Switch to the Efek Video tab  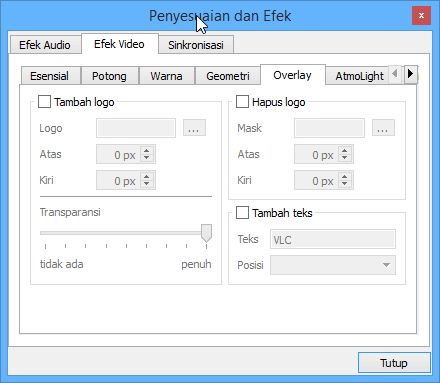pyautogui.click(x=119, y=44)
